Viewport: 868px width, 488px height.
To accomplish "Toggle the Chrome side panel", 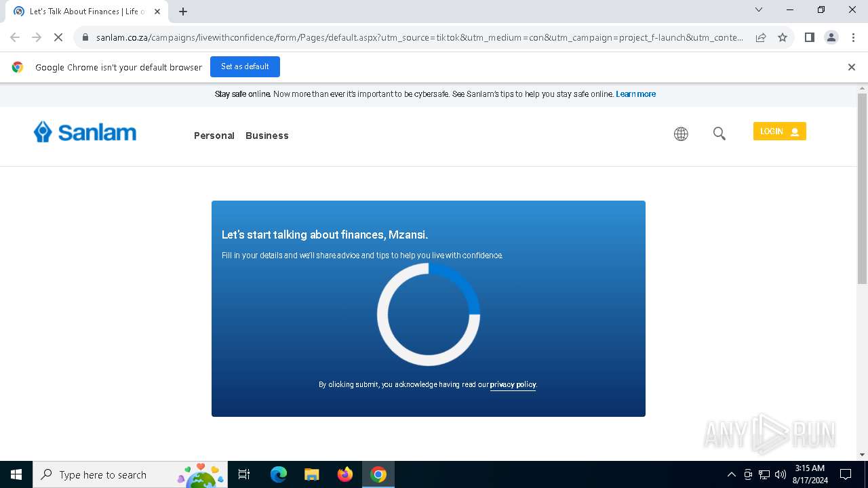I will point(810,37).
